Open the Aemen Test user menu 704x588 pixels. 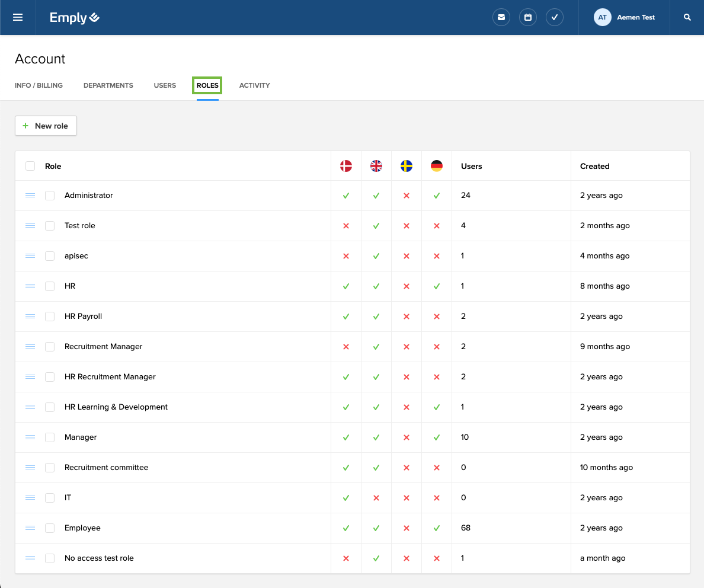click(625, 17)
